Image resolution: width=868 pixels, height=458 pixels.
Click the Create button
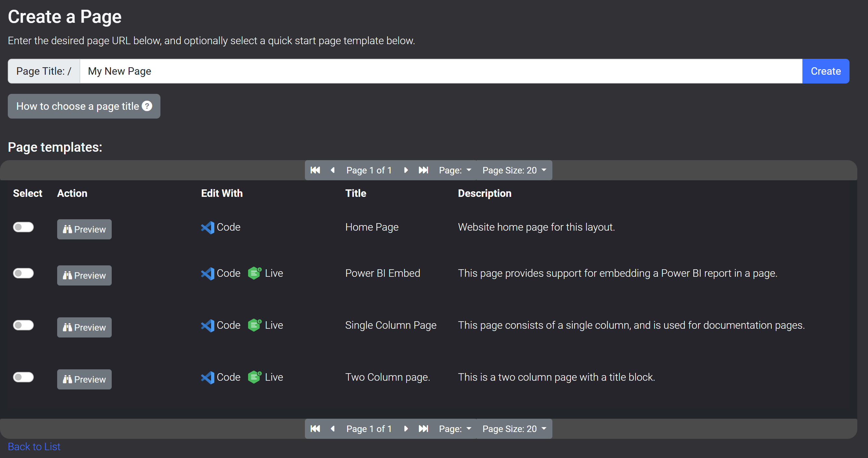click(x=825, y=71)
